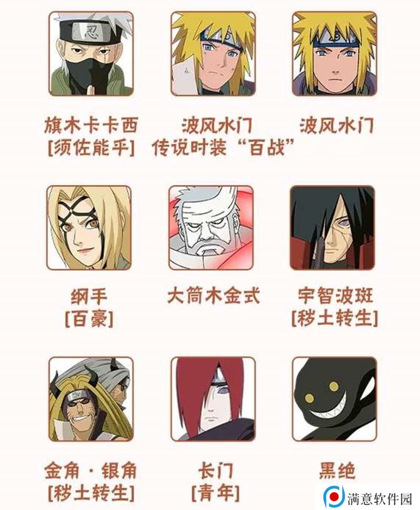The image size is (420, 510).
Task: Select the red-haired 长门 portrait
Action: click(x=213, y=399)
